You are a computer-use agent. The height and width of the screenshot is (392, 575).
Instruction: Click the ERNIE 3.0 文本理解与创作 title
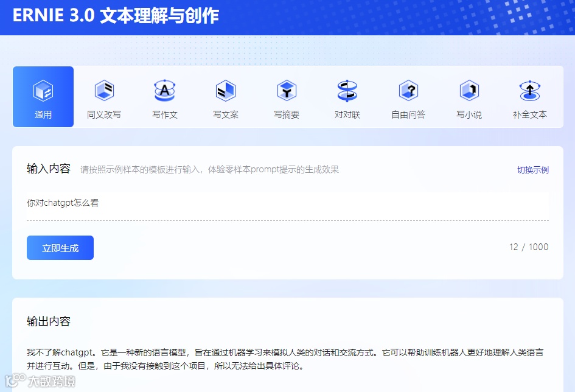pyautogui.click(x=116, y=16)
